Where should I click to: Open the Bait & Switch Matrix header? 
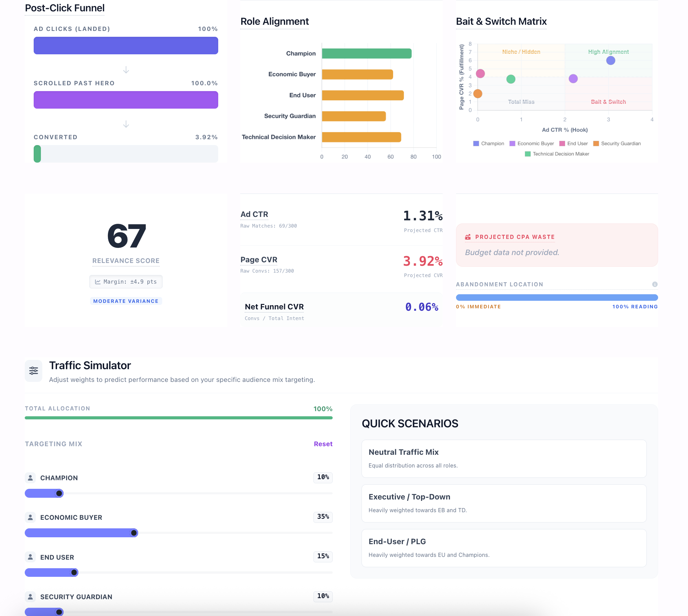click(501, 21)
